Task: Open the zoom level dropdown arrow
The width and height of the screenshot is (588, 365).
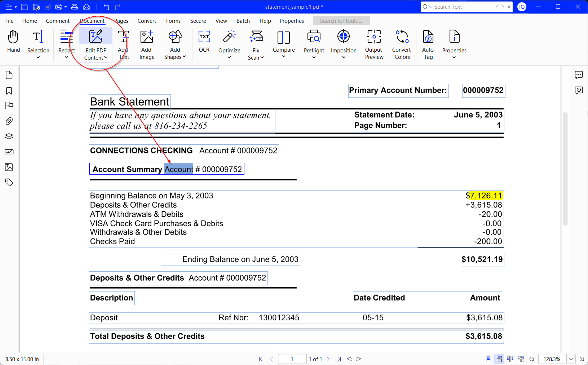Action: (x=571, y=359)
